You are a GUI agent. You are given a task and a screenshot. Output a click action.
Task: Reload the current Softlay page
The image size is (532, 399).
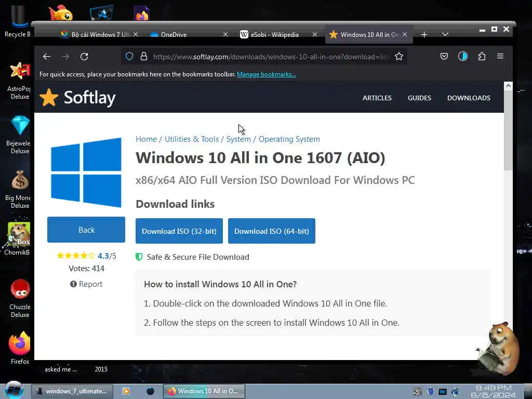pyautogui.click(x=84, y=57)
